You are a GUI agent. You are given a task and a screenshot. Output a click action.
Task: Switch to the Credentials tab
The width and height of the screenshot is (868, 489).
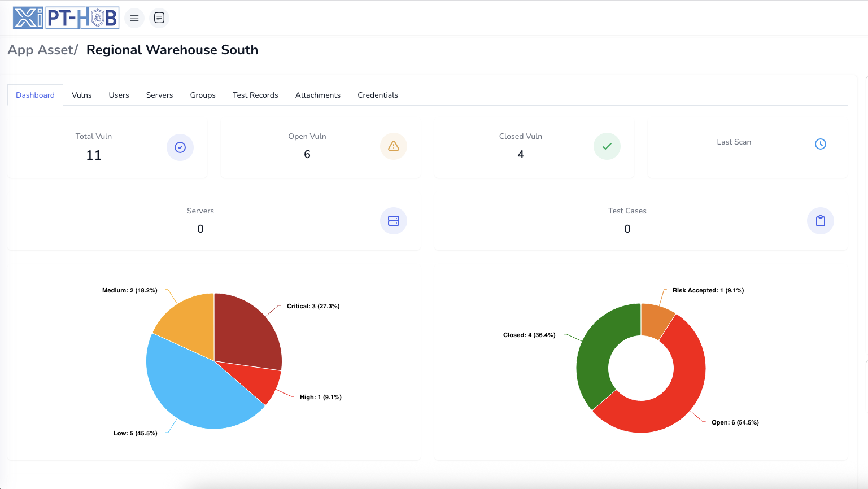pyautogui.click(x=377, y=95)
